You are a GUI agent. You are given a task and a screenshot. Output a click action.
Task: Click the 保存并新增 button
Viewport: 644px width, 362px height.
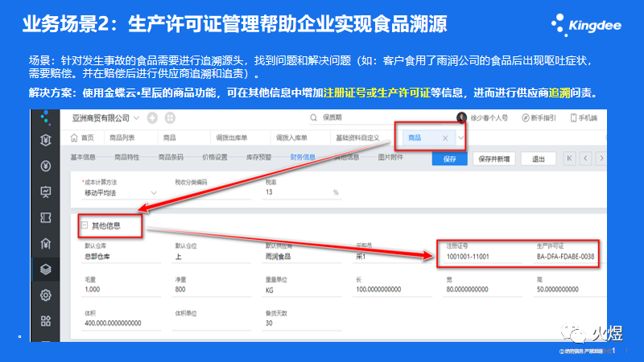point(494,158)
